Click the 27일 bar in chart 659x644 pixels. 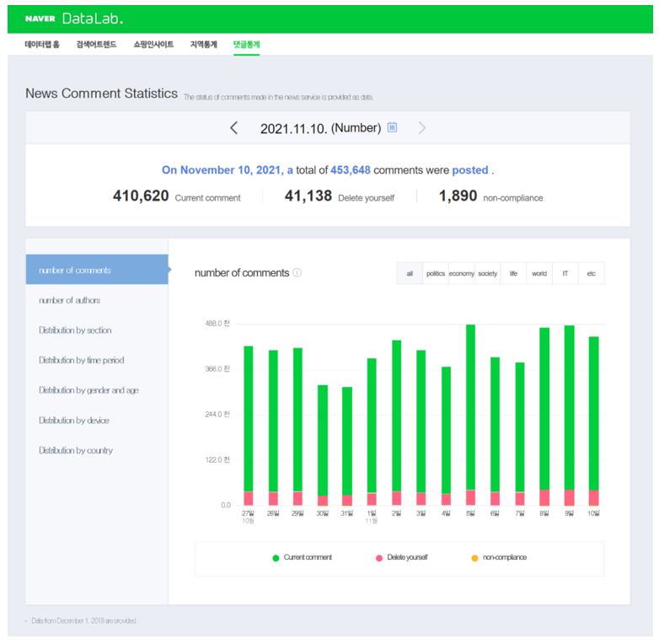pyautogui.click(x=249, y=426)
